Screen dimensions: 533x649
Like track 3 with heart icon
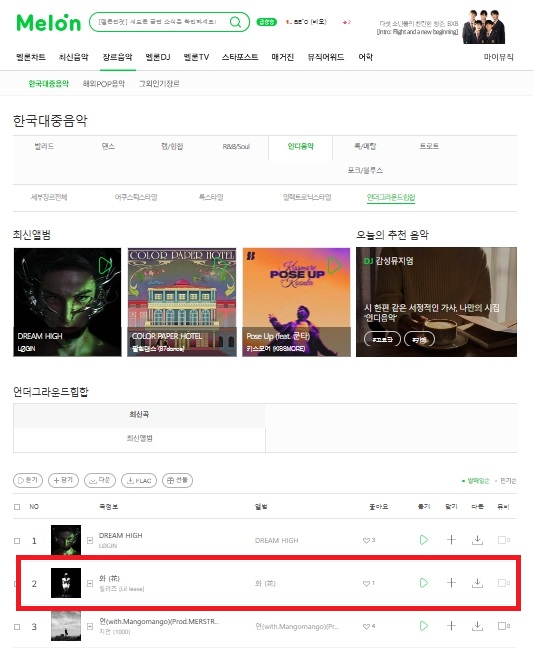tap(366, 627)
